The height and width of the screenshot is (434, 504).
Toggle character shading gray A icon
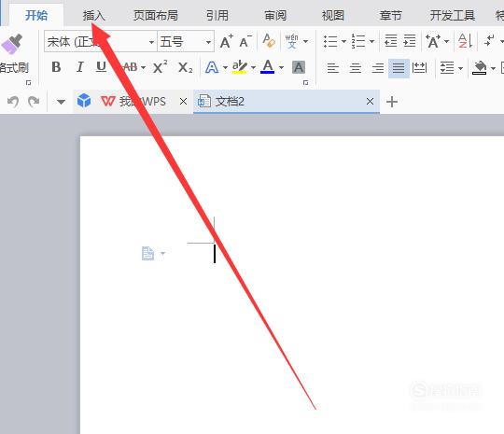click(x=299, y=67)
